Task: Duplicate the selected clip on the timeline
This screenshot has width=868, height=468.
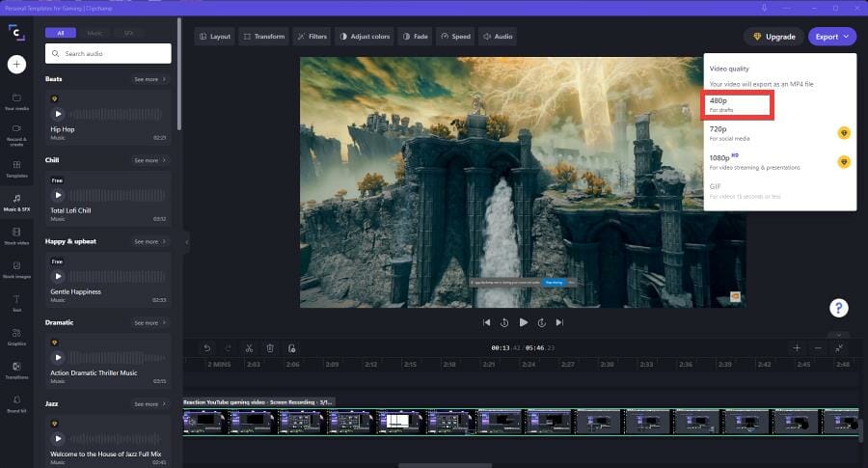Action: click(x=291, y=347)
